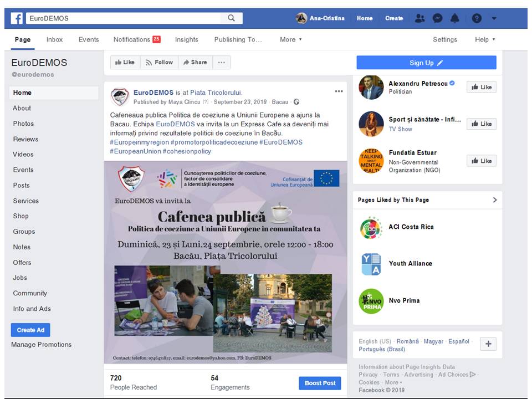The image size is (532, 399).
Task: Open Alexandru Petrescu profile picture
Action: coord(371,87)
